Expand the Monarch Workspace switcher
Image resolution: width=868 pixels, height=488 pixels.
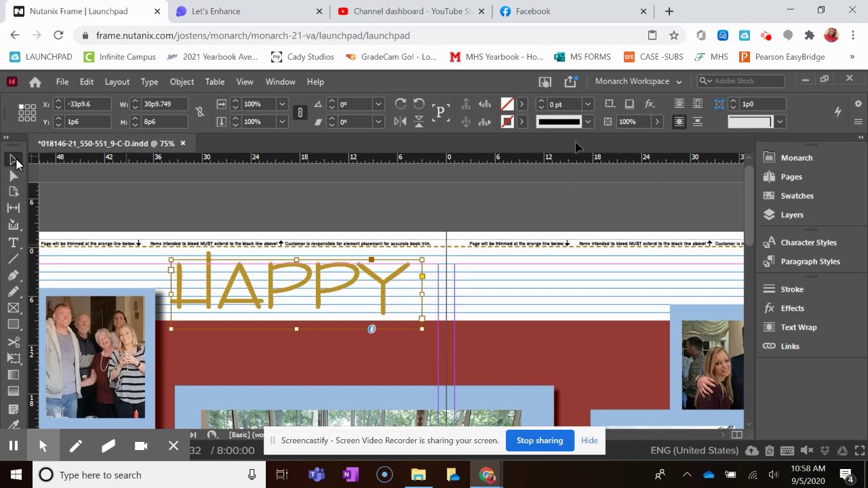coord(638,81)
